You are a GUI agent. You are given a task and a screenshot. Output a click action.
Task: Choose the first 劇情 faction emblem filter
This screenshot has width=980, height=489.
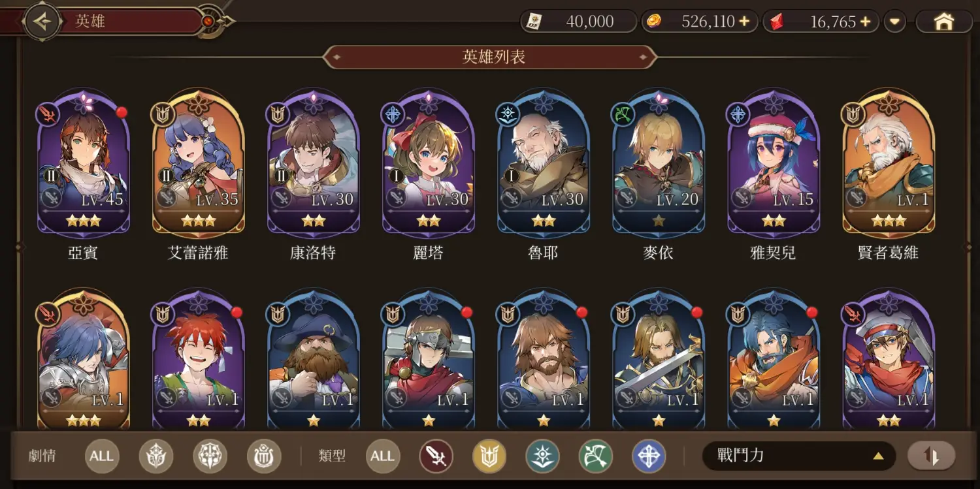[156, 456]
